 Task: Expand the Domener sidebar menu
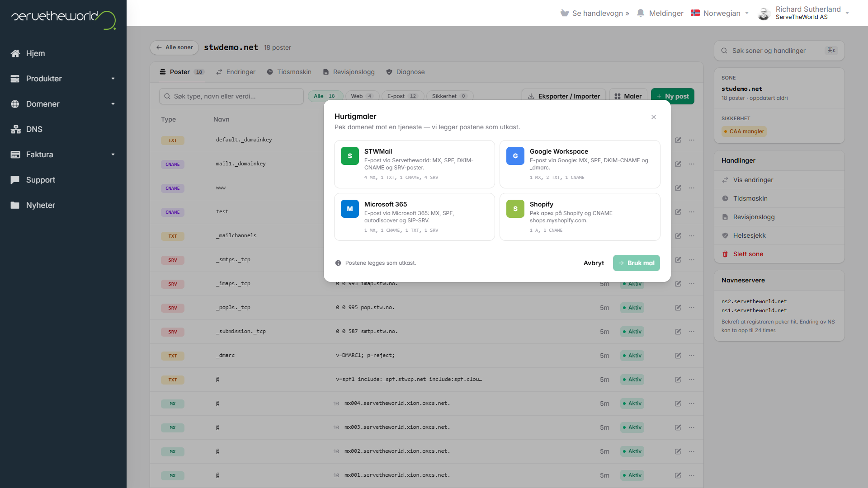coord(113,104)
